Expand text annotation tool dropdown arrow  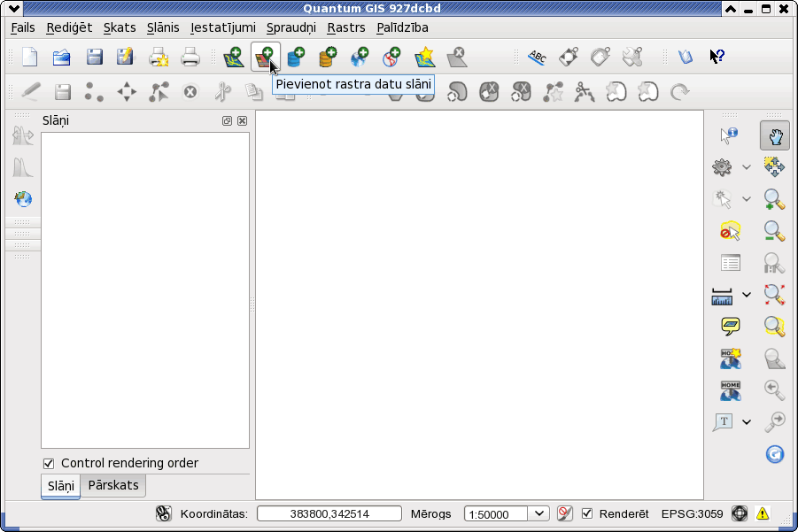pos(746,421)
